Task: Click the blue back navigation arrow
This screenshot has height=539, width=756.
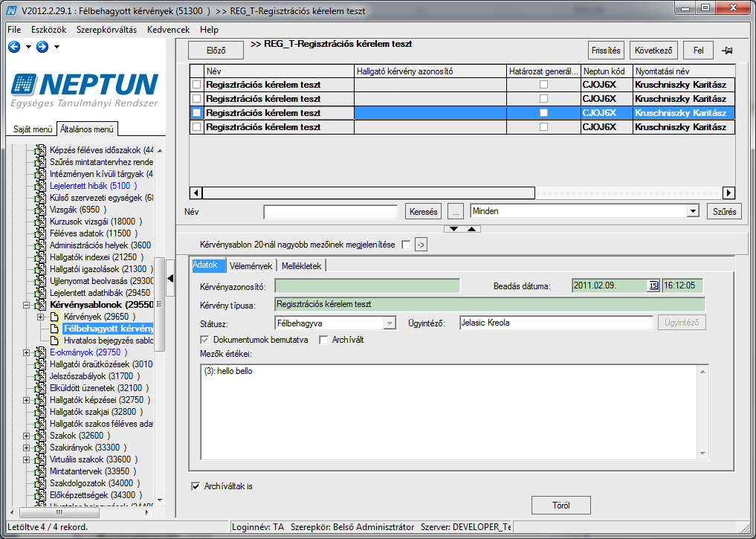Action: 14,47
